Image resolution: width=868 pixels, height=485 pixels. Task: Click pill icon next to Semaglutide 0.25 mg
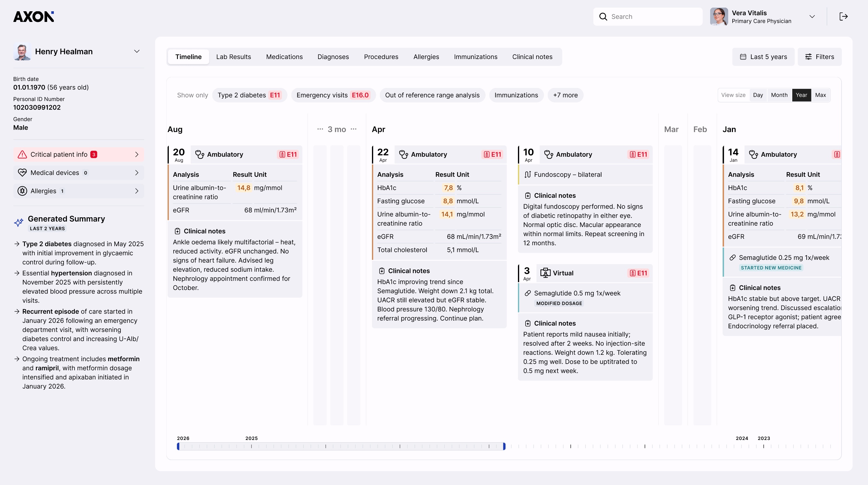pyautogui.click(x=733, y=257)
